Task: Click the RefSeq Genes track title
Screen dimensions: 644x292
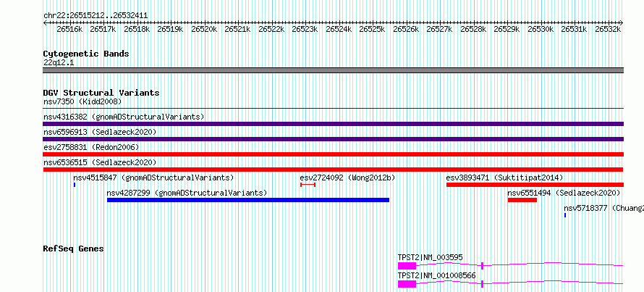Action: pyautogui.click(x=74, y=249)
